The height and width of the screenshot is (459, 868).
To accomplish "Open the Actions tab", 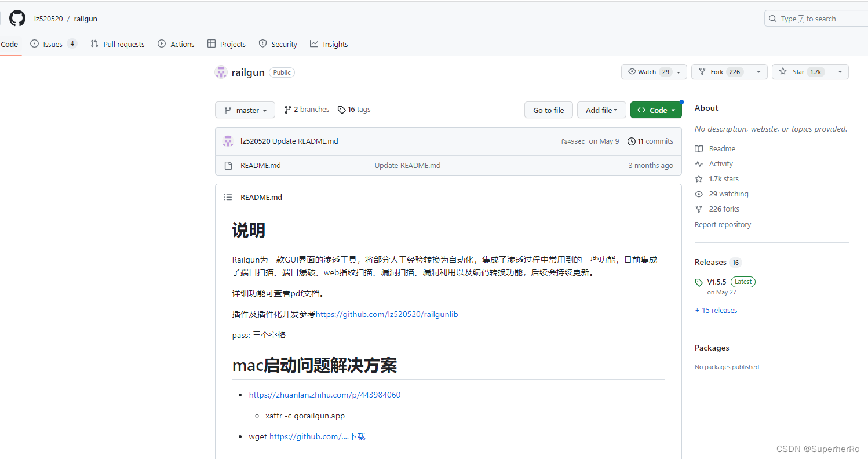I will 176,44.
